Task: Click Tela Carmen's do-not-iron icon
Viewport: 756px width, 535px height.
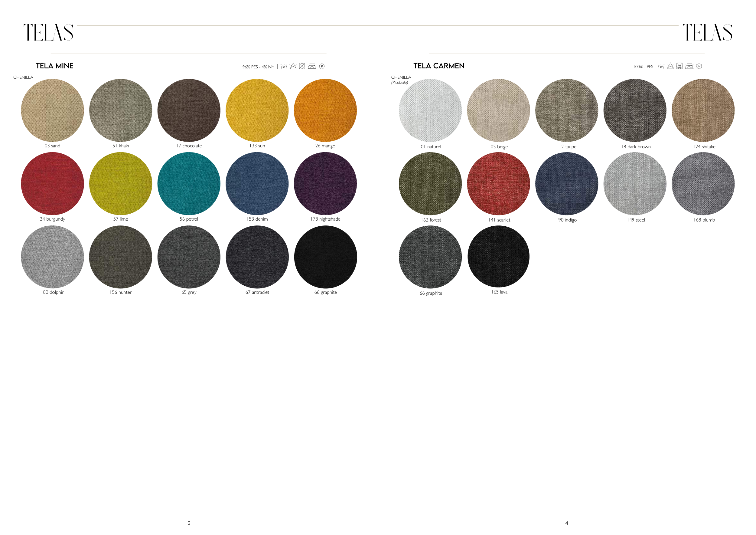Action: point(689,66)
